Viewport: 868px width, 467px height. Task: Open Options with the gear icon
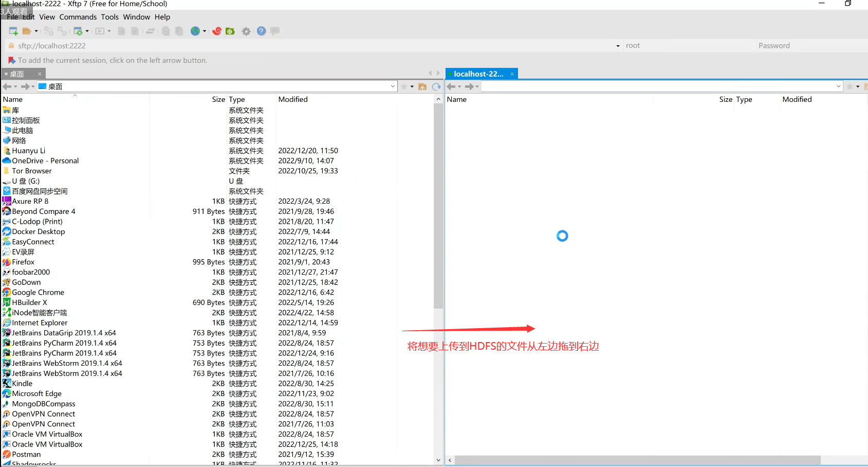click(x=247, y=31)
